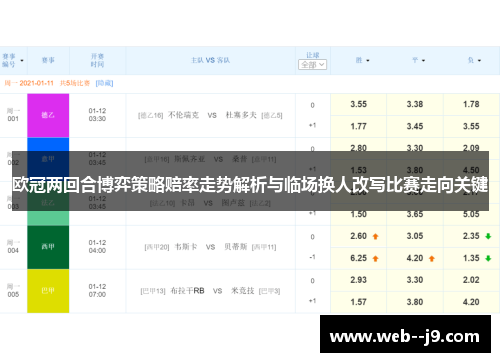The height and width of the screenshot is (362, 500).
Task: Select the magenta 德乙 league cell
Action: (x=48, y=115)
